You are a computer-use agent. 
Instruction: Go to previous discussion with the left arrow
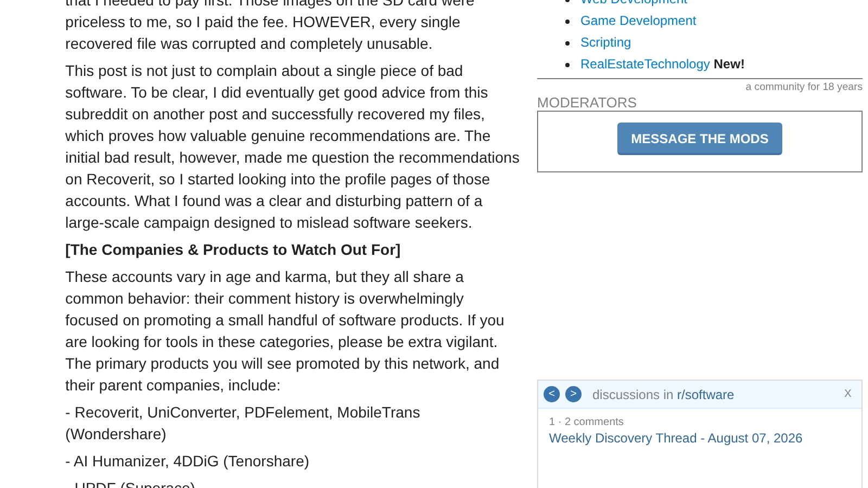pos(552,394)
